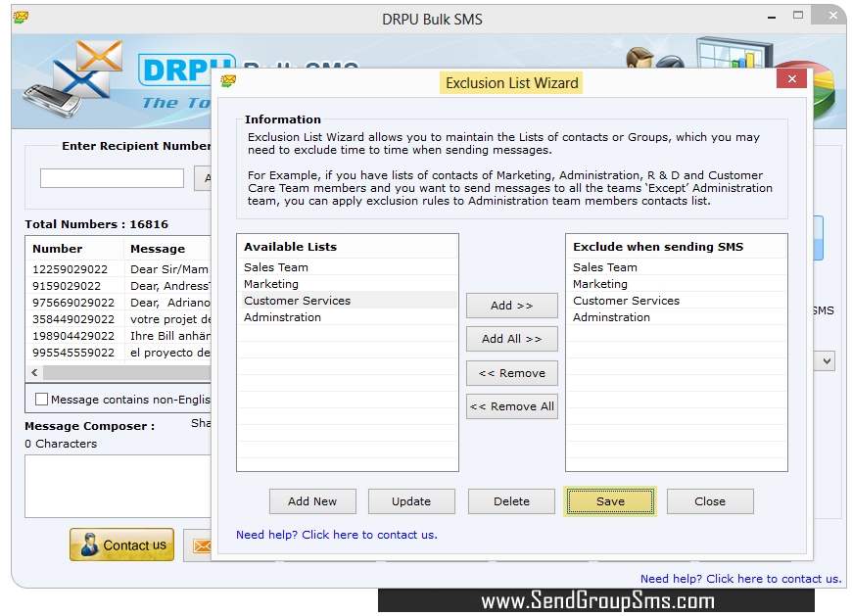
Task: Close Exclusion List Wizard with red X
Action: pyautogui.click(x=791, y=79)
